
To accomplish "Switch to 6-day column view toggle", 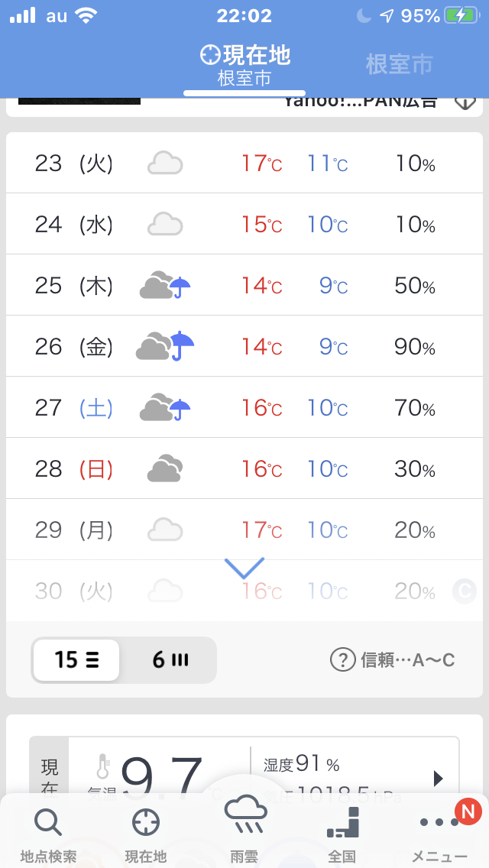I will point(170,659).
